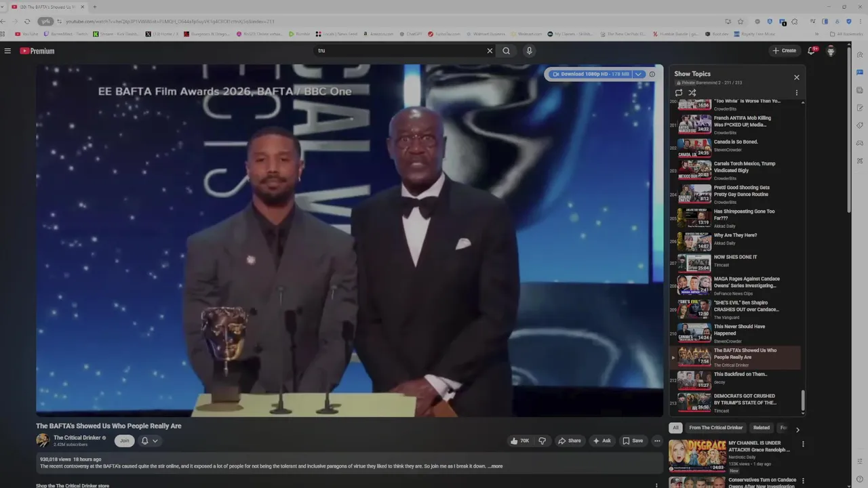
Task: Play 'French ANTIFA Mob Killing' playlist video
Action: (736, 124)
